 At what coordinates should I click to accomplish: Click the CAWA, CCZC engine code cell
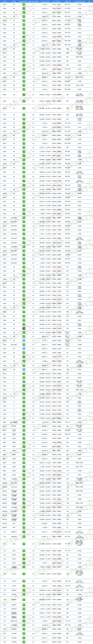pos(79,629)
